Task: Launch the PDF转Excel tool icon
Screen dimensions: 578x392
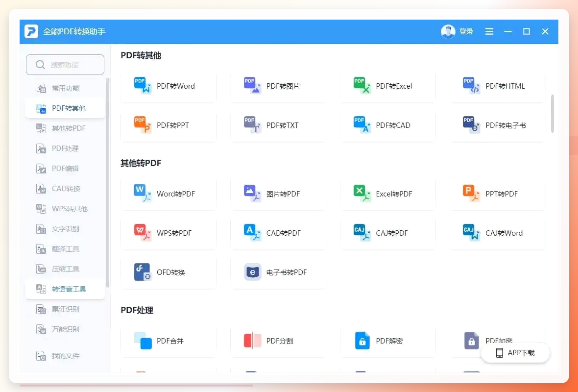Action: 362,86
